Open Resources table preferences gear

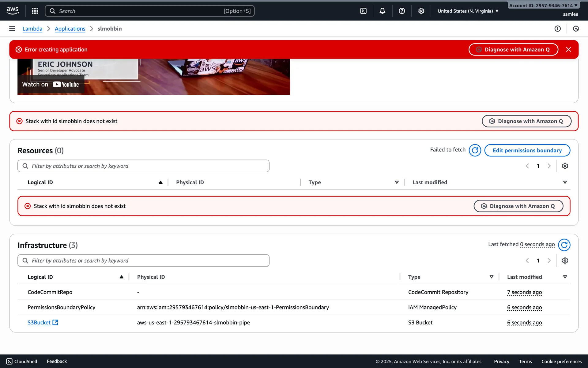565,166
